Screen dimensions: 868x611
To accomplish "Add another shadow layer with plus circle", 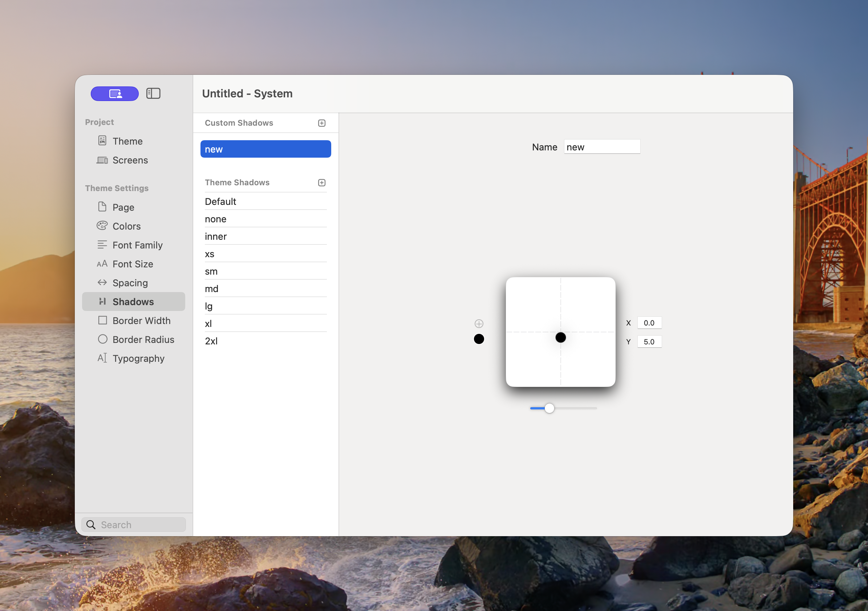I will [479, 324].
